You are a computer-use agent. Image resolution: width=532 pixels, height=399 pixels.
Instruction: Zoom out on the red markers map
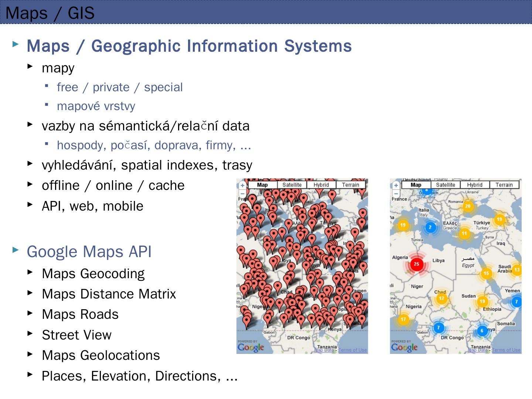click(242, 194)
